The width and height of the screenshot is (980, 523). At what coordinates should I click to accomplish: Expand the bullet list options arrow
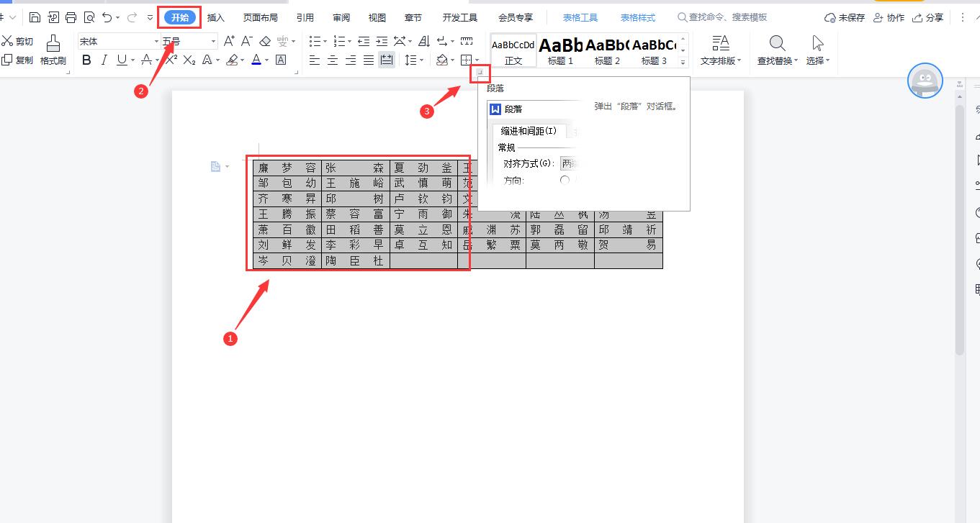coord(325,42)
